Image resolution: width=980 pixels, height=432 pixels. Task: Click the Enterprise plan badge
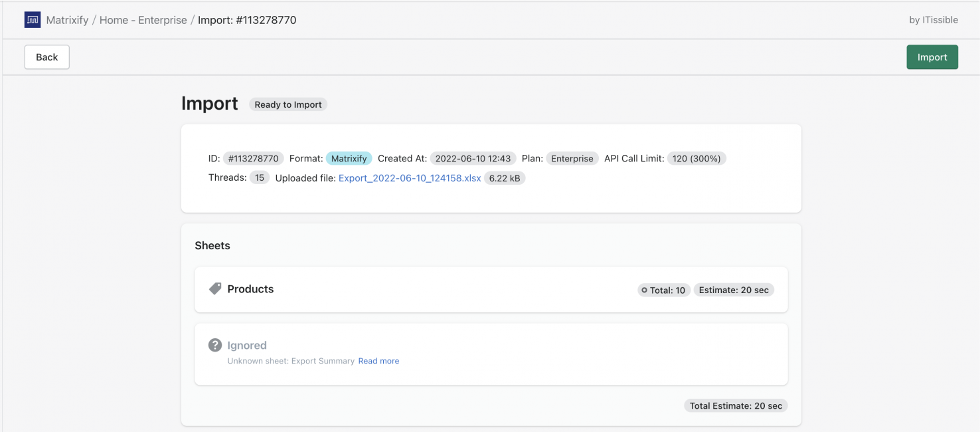(x=572, y=158)
